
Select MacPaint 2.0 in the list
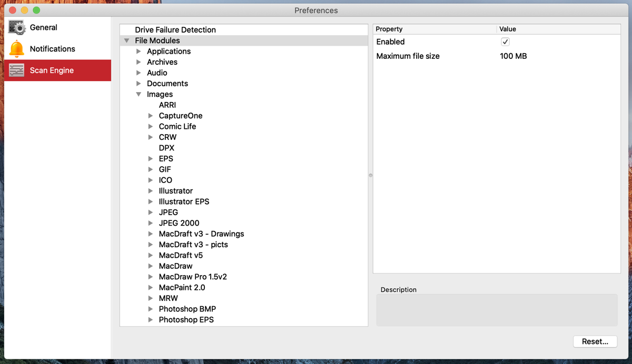(182, 288)
